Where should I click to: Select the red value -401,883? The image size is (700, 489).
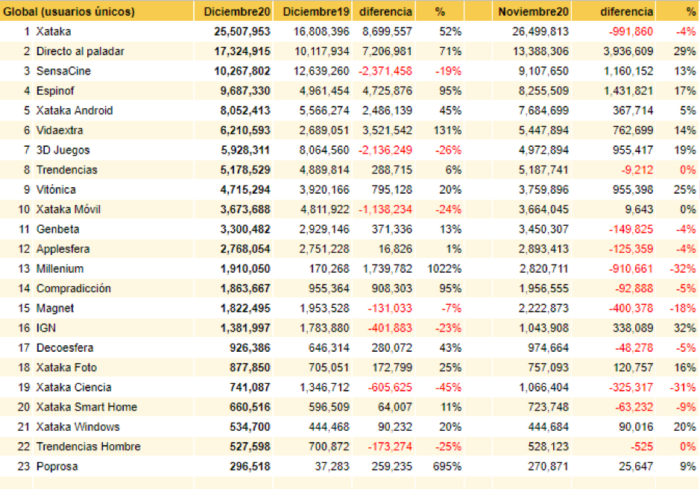tap(390, 328)
